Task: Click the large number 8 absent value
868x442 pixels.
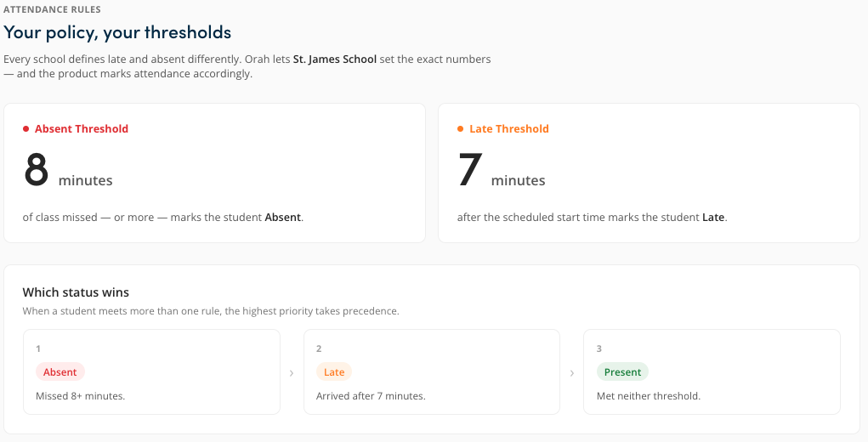Action: 36,170
